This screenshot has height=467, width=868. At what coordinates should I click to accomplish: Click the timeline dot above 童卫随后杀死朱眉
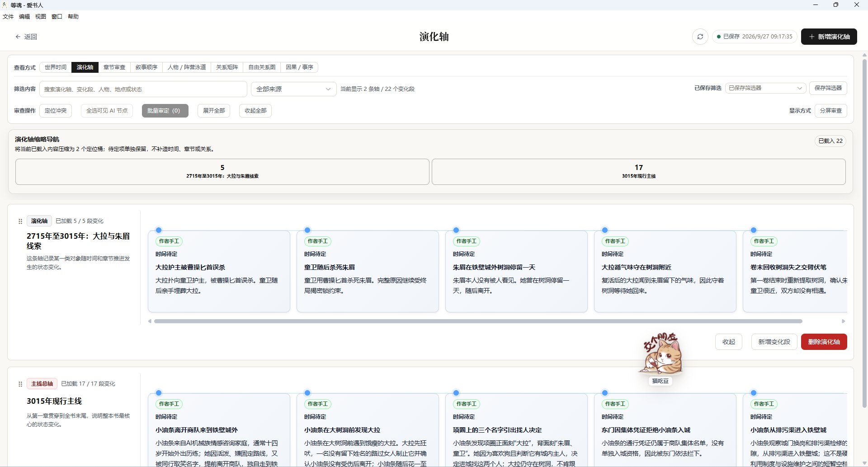(x=307, y=230)
